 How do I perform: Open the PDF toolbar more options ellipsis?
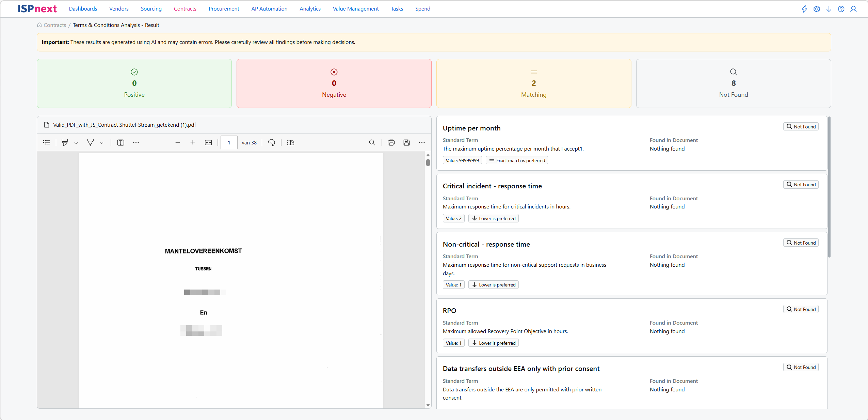pos(422,142)
